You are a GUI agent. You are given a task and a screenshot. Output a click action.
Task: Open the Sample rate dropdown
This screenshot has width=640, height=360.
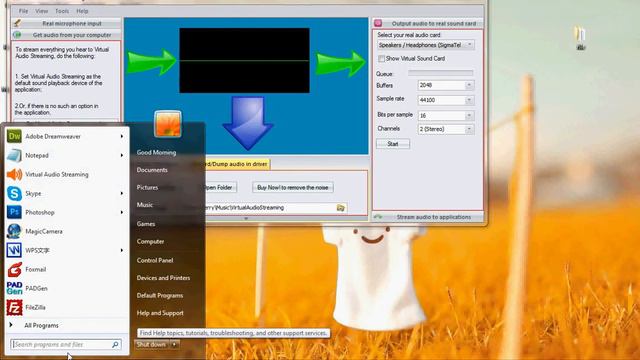(x=469, y=100)
